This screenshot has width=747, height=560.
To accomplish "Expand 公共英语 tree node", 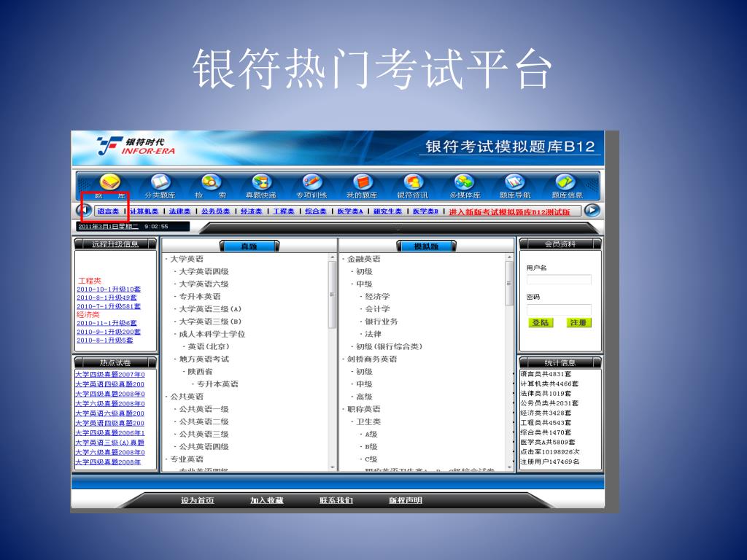I will click(186, 397).
